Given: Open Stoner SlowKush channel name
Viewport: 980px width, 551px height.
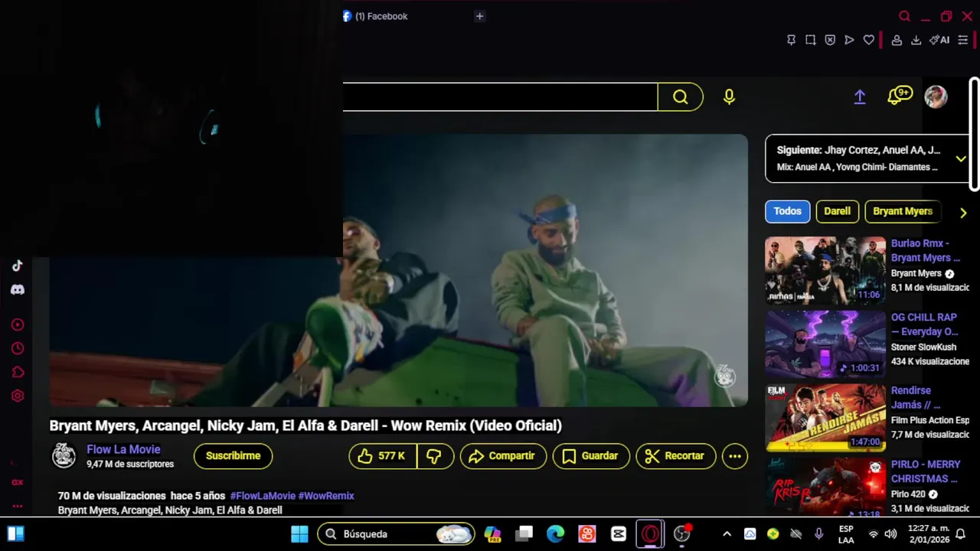Looking at the screenshot, I should click(x=923, y=347).
